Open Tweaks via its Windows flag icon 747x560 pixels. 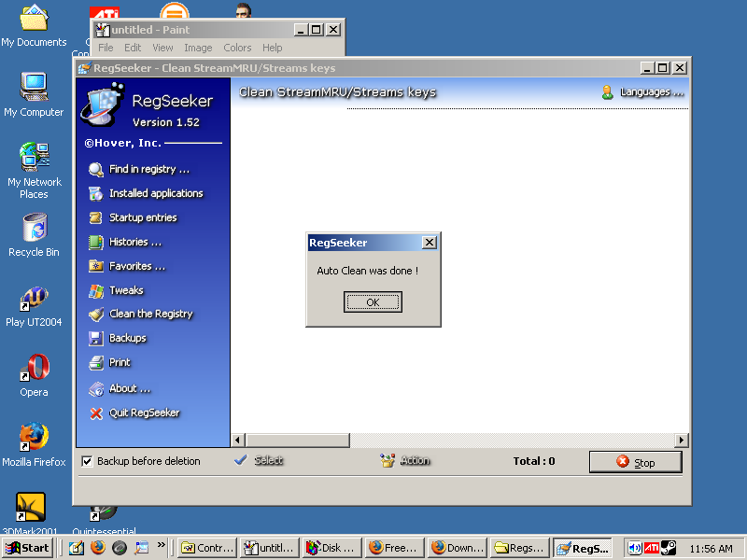pyautogui.click(x=95, y=290)
